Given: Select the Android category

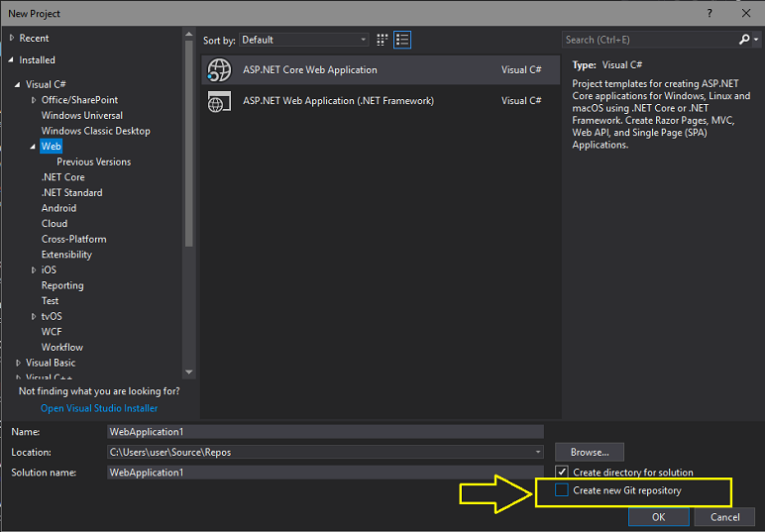Looking at the screenshot, I should pyautogui.click(x=59, y=208).
